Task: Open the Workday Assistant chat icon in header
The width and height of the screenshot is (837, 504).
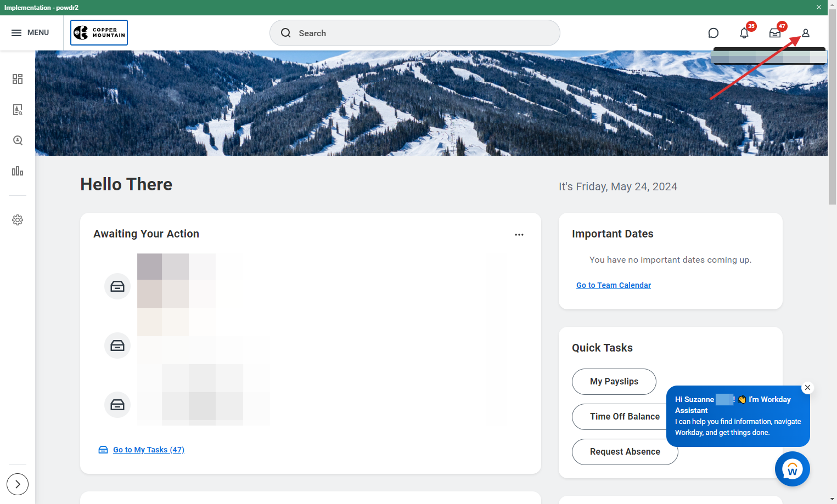Action: [x=714, y=33]
